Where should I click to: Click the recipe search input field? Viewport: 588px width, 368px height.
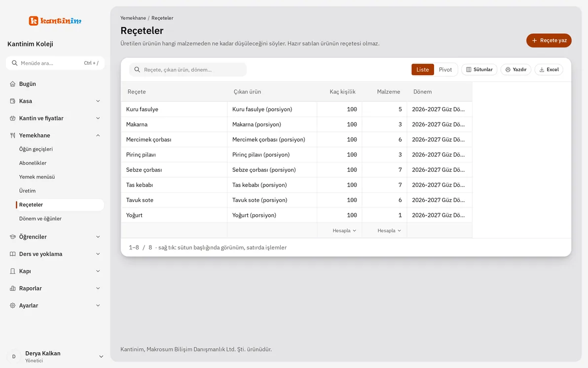(x=188, y=70)
